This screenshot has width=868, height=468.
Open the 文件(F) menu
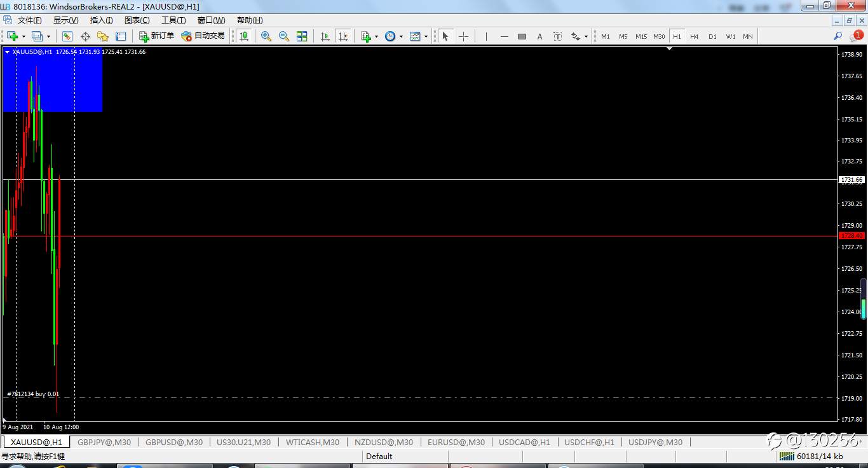(x=29, y=20)
